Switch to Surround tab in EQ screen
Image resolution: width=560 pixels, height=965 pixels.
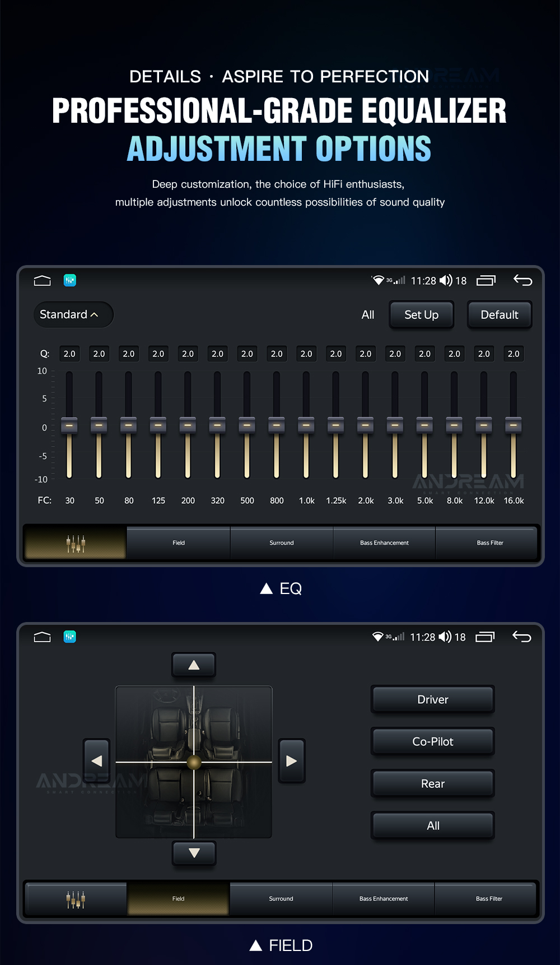(x=281, y=543)
